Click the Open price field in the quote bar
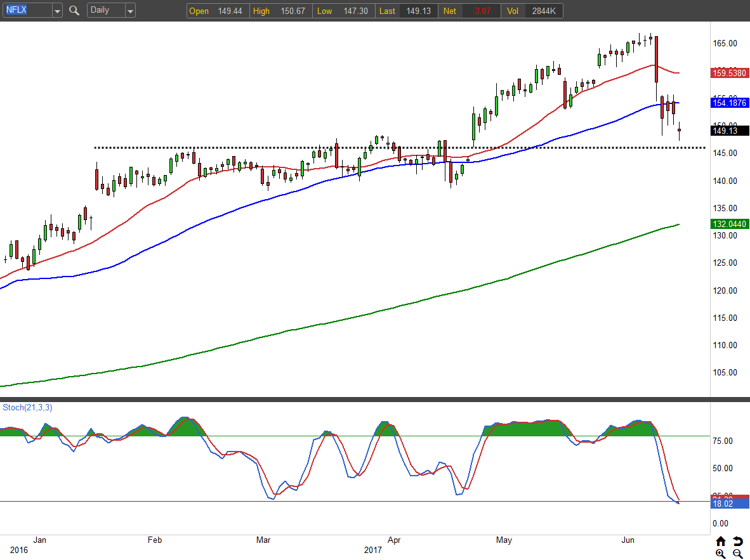The width and height of the screenshot is (750, 560). tap(218, 11)
